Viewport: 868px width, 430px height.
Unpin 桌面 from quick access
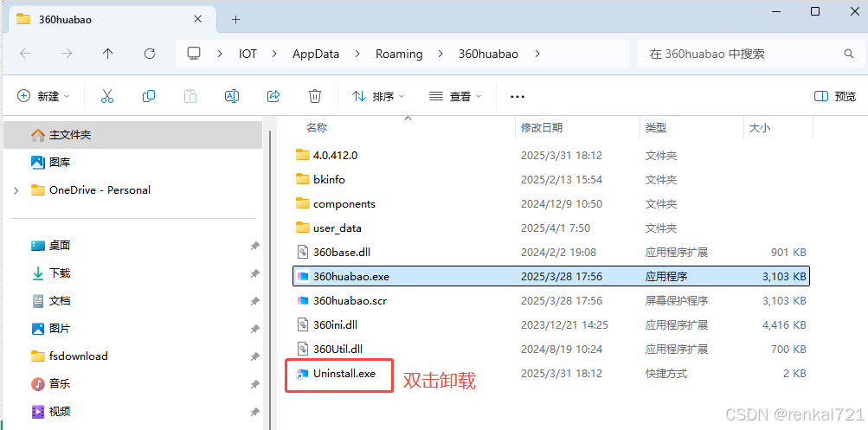tap(254, 246)
